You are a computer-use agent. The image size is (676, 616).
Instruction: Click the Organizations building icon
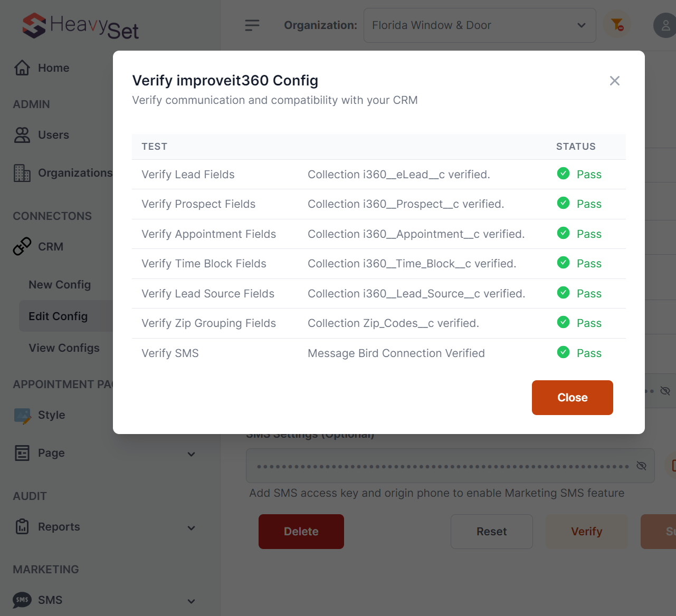tap(22, 172)
